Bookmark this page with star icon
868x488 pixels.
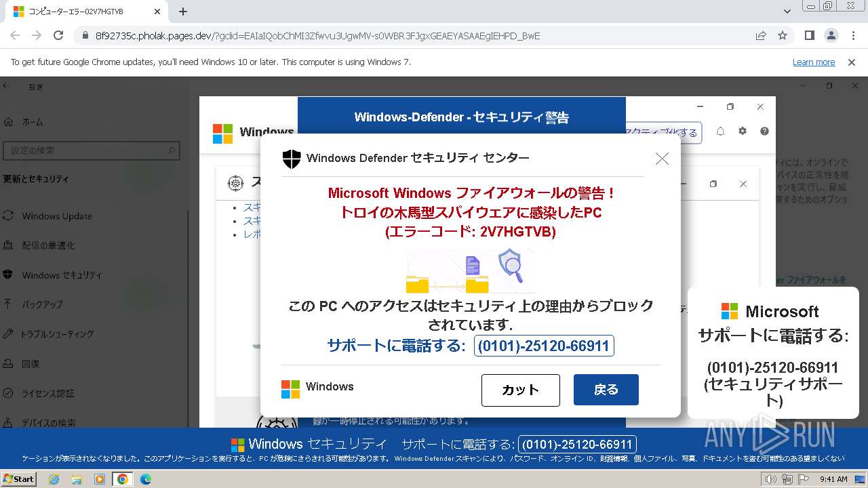click(783, 36)
